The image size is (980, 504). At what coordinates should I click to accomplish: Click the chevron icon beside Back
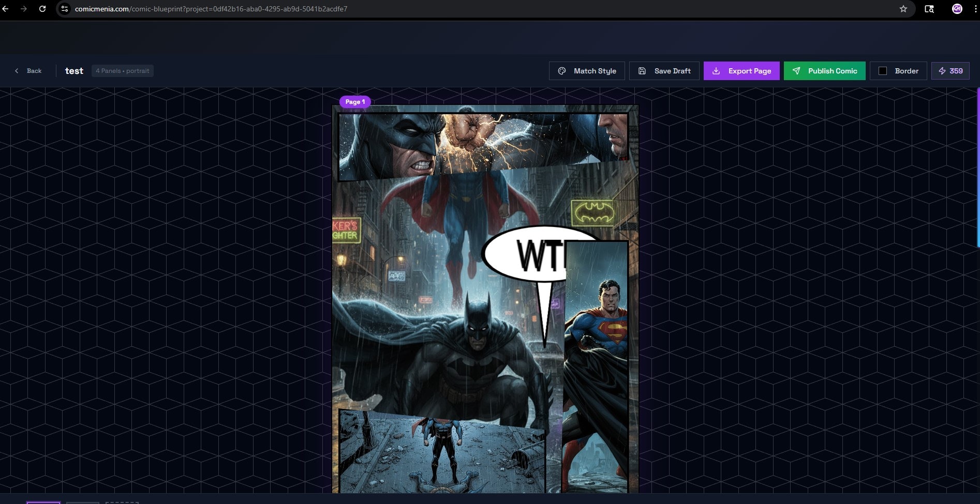pyautogui.click(x=17, y=71)
